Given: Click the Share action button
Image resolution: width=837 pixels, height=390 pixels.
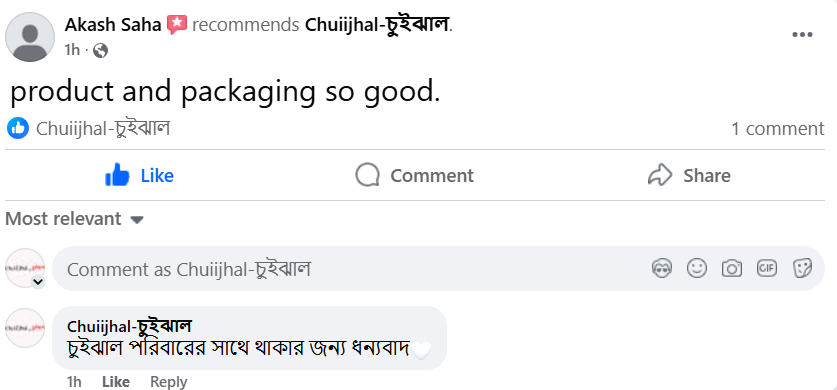Looking at the screenshot, I should (689, 175).
